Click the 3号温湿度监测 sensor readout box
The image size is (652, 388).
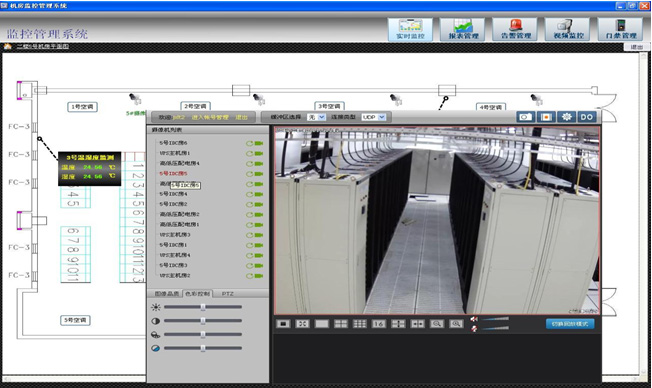pyautogui.click(x=89, y=168)
